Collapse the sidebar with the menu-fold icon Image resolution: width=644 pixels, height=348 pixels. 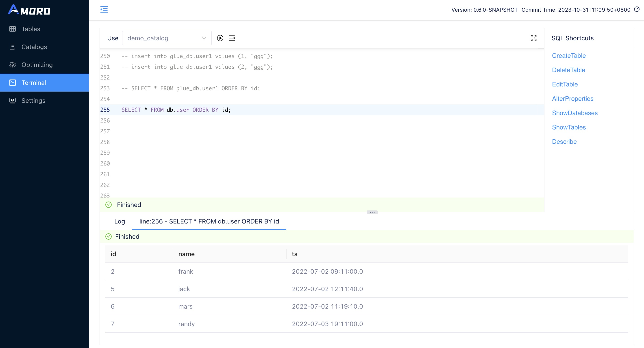point(104,9)
